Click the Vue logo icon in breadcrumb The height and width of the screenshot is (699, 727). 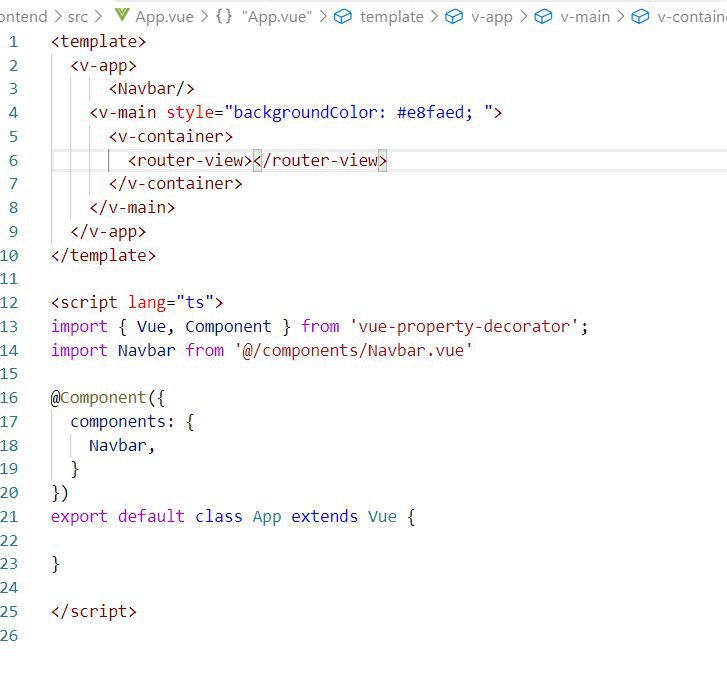pyautogui.click(x=122, y=15)
